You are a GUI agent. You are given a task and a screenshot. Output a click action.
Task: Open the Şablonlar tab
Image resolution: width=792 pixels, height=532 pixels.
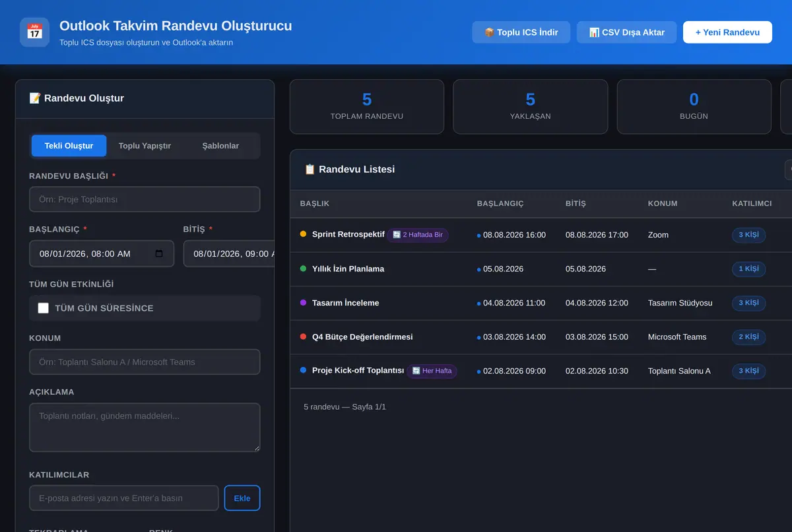pyautogui.click(x=220, y=146)
